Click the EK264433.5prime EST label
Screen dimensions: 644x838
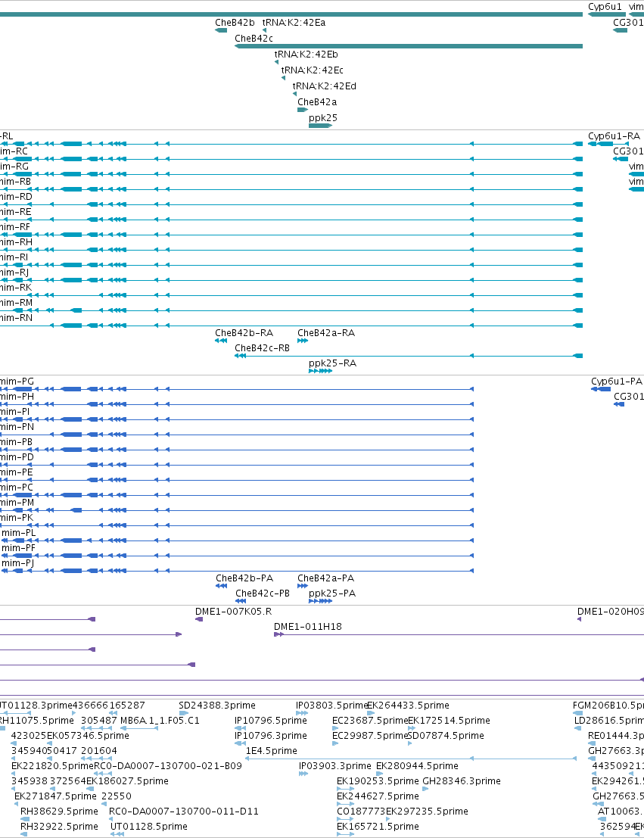[x=409, y=706]
